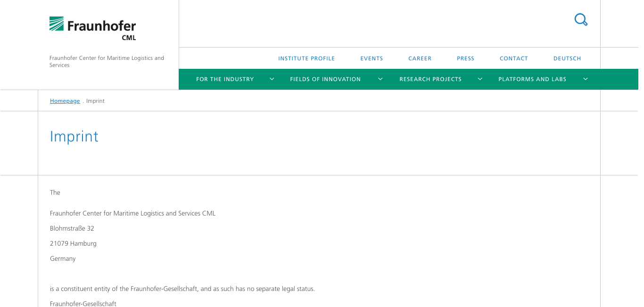The image size is (644, 307).
Task: Click the Imprint breadcrumb text
Action: pos(95,101)
